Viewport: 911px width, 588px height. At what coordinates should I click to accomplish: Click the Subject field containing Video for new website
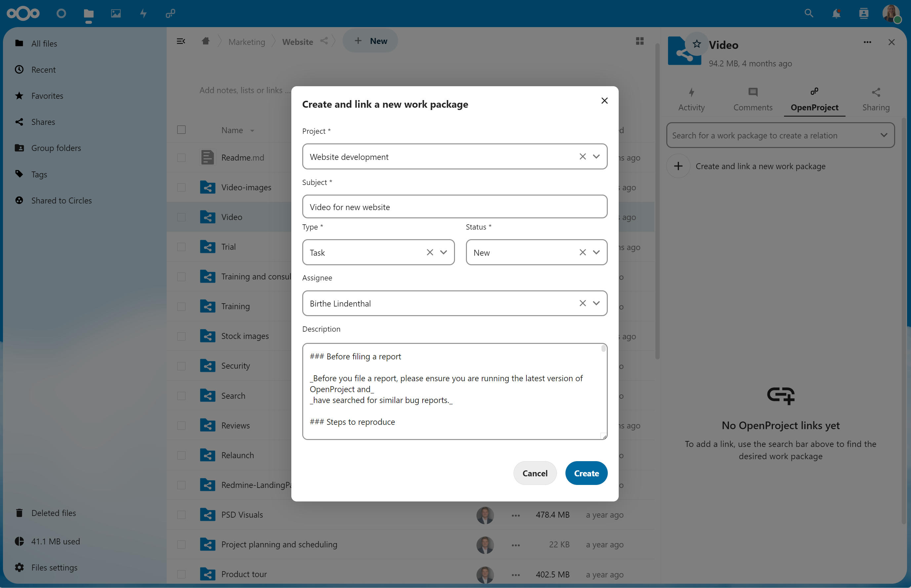(x=454, y=206)
